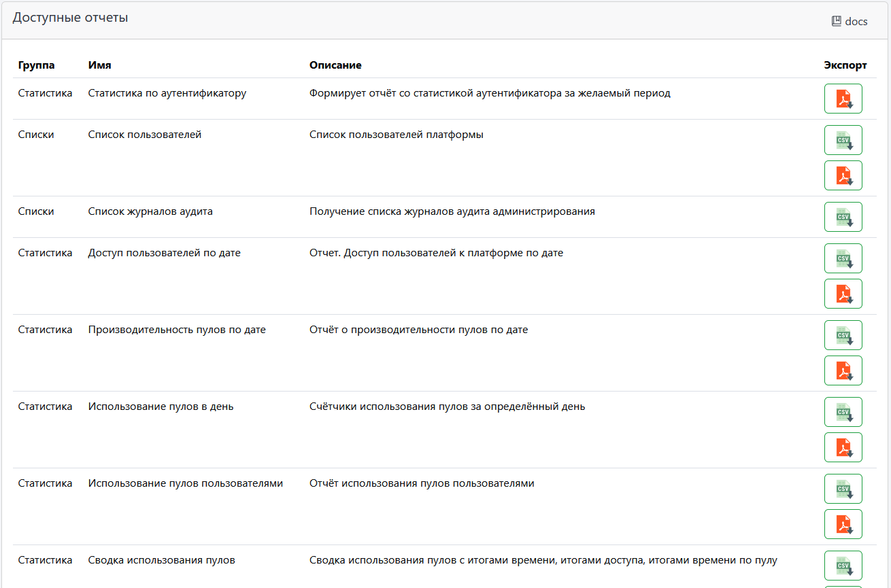Screen dimensions: 891x588
Task: Download Список пользователей as CSV
Action: 843,140
